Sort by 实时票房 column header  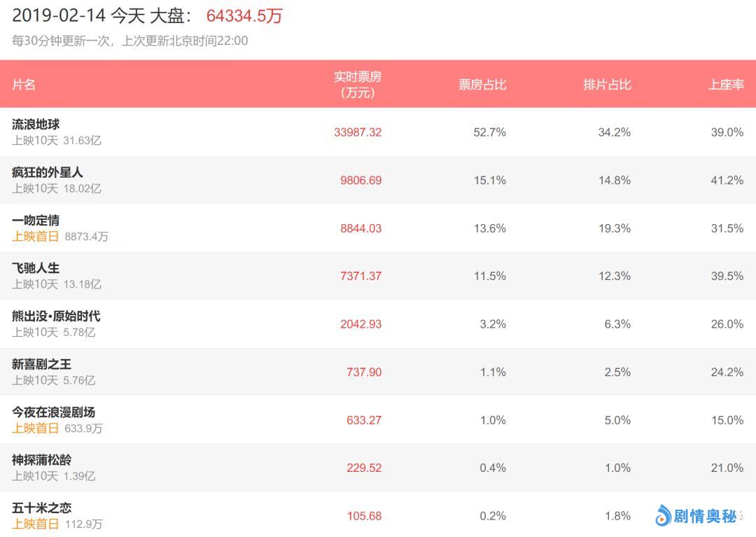coord(357,85)
